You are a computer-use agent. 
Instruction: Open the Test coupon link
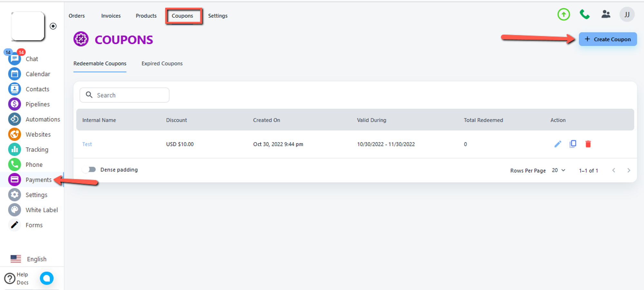(87, 144)
